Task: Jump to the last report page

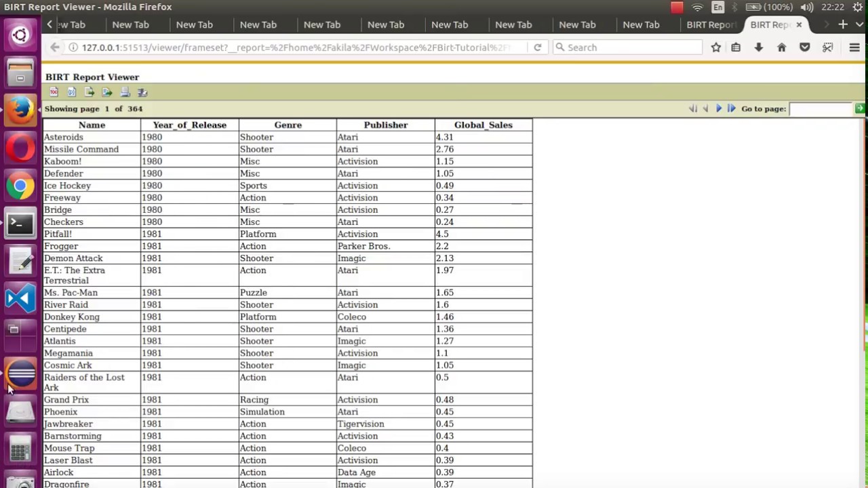Action: point(732,108)
